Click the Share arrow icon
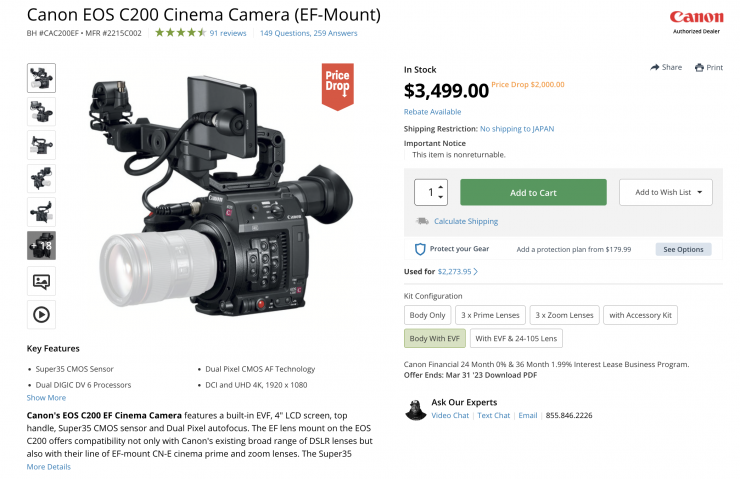This screenshot has height=479, width=740. 654,67
